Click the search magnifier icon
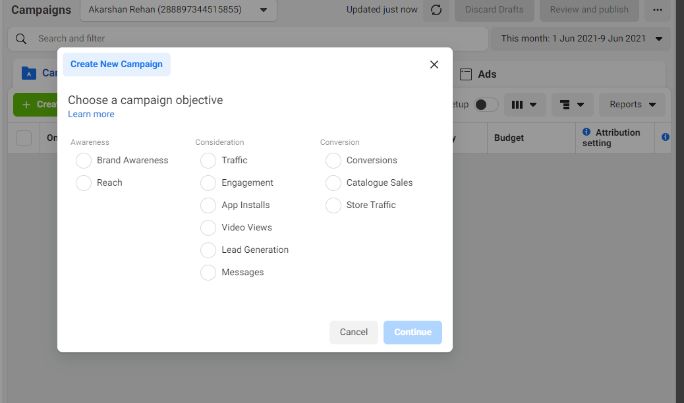This screenshot has height=403, width=684. tap(23, 38)
